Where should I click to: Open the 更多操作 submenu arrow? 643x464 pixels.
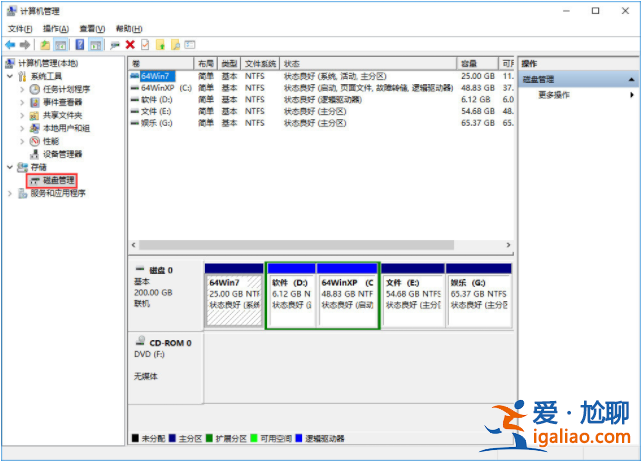[x=632, y=95]
